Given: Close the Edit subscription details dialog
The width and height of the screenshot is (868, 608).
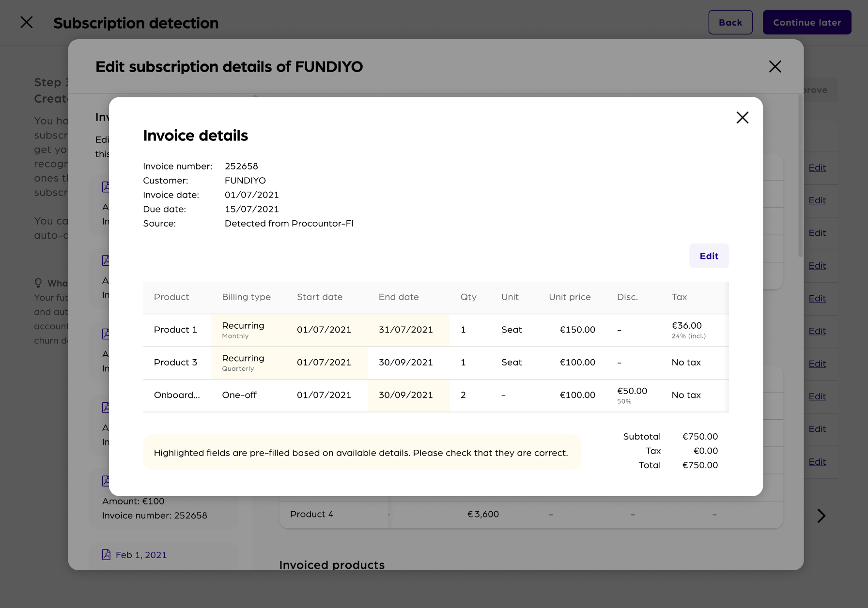Looking at the screenshot, I should 775,66.
